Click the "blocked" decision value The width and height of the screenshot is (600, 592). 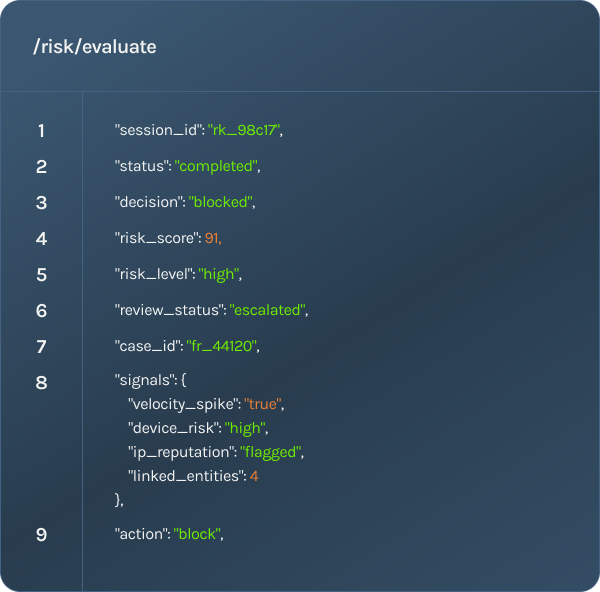point(220,202)
